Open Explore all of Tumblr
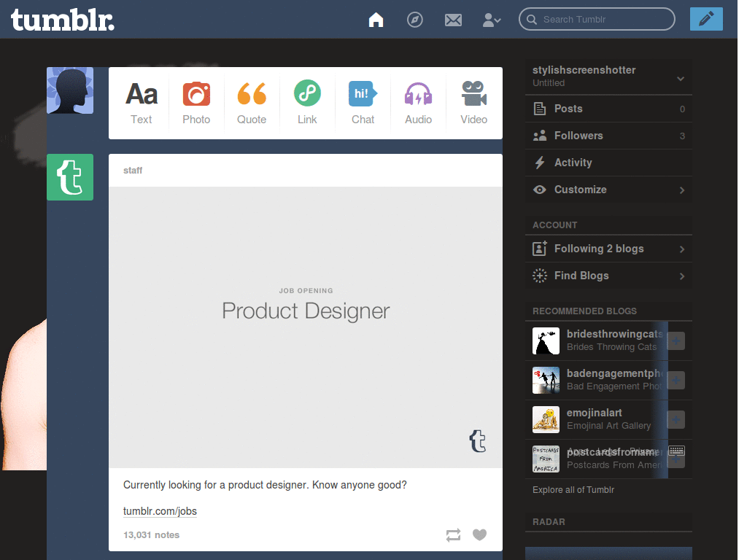The width and height of the screenshot is (747, 560). (573, 489)
